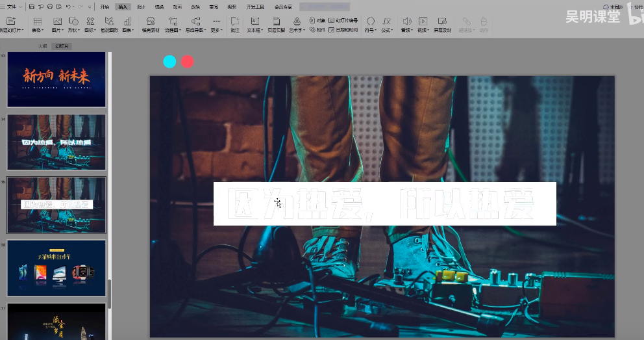Expand the customize quick access toolbar arrow
This screenshot has width=644, height=340.
(90, 7)
